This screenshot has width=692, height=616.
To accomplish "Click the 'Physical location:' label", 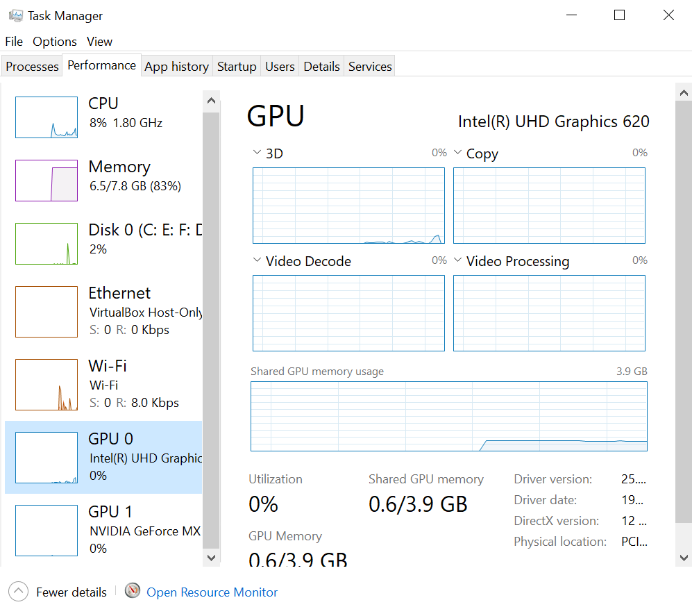I will 560,542.
